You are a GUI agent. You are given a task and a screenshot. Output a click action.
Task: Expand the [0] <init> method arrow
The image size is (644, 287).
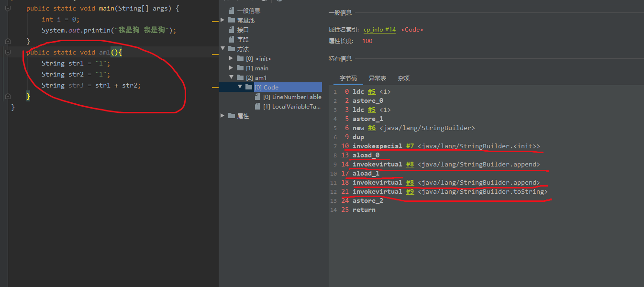(x=232, y=58)
